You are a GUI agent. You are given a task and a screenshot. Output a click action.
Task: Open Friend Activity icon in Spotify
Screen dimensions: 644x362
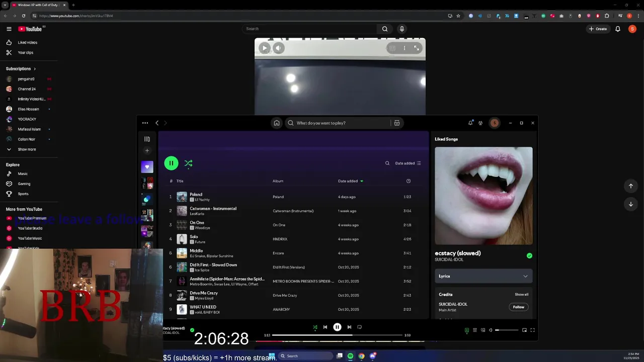pyautogui.click(x=480, y=123)
